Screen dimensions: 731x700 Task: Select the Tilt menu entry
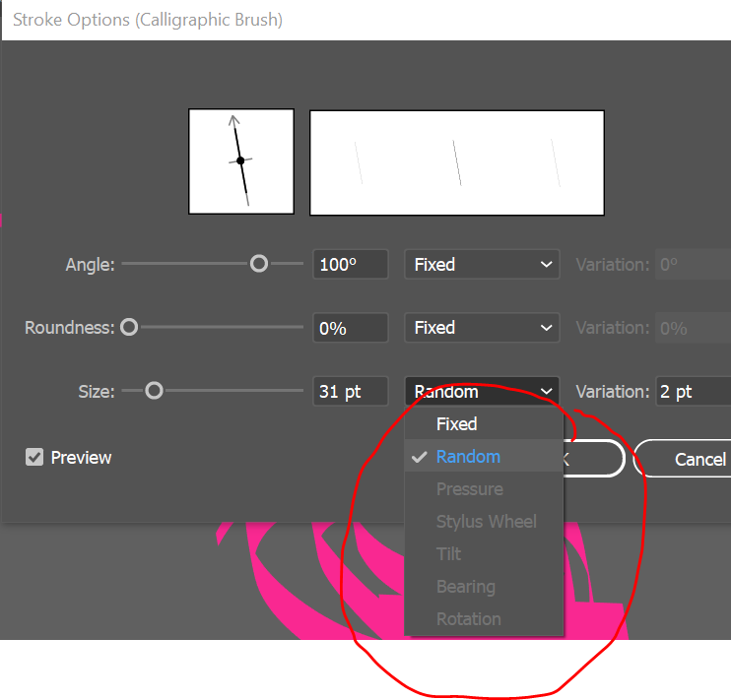click(x=448, y=554)
